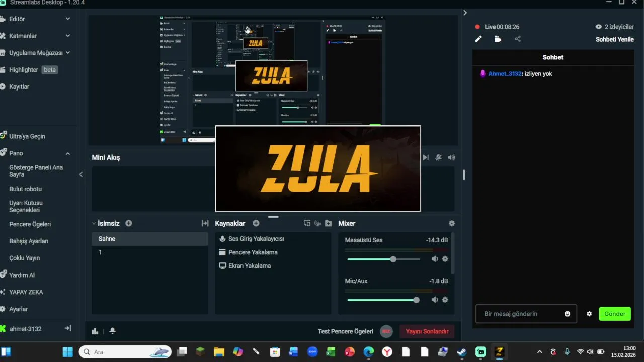
Task: Click Ultra'ya Geçin upgrade link
Action: click(x=27, y=136)
